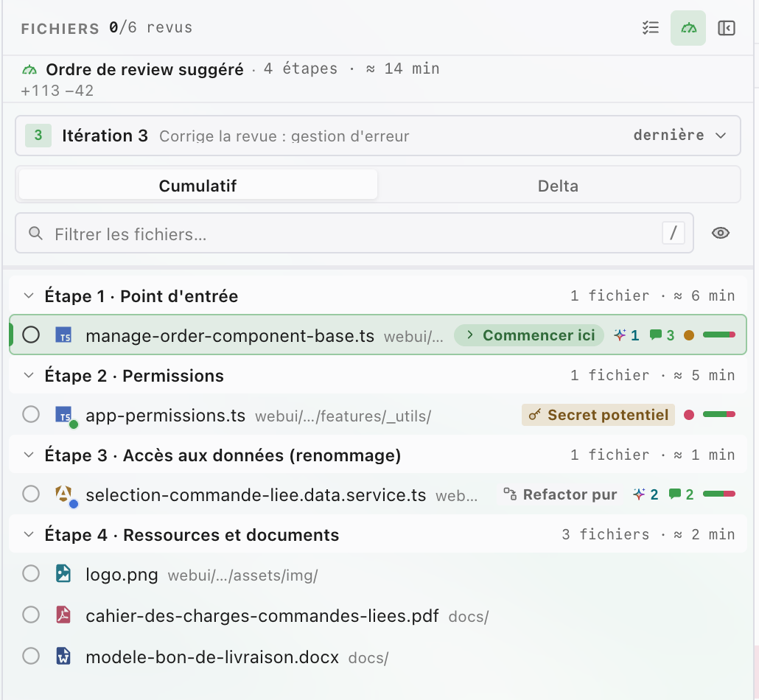This screenshot has width=759, height=700.
Task: Mark app-permissions.ts as reviewed
Action: click(x=31, y=414)
